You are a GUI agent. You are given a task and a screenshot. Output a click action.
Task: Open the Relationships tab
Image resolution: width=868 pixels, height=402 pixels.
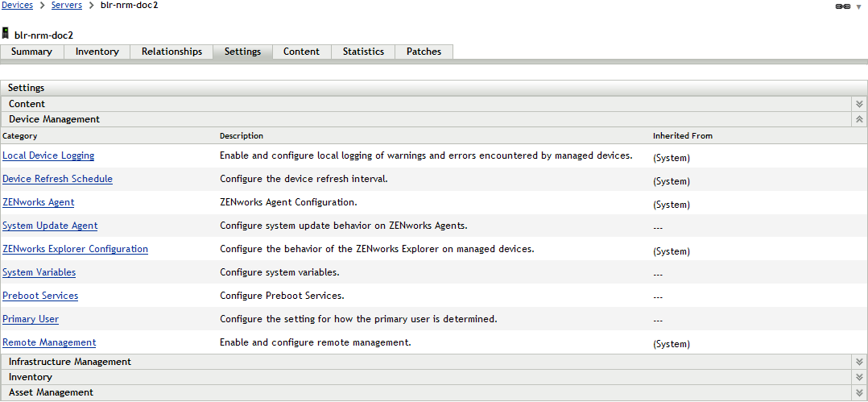click(172, 52)
